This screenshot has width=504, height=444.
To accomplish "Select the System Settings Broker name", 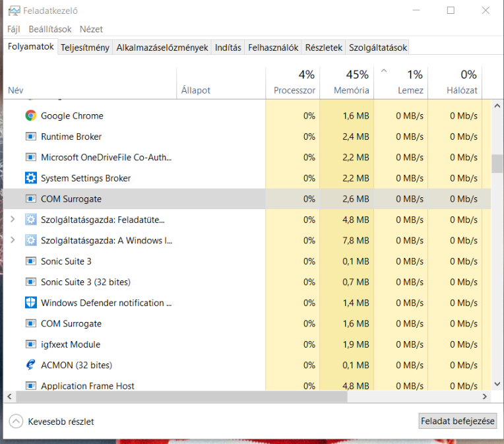I will click(86, 178).
